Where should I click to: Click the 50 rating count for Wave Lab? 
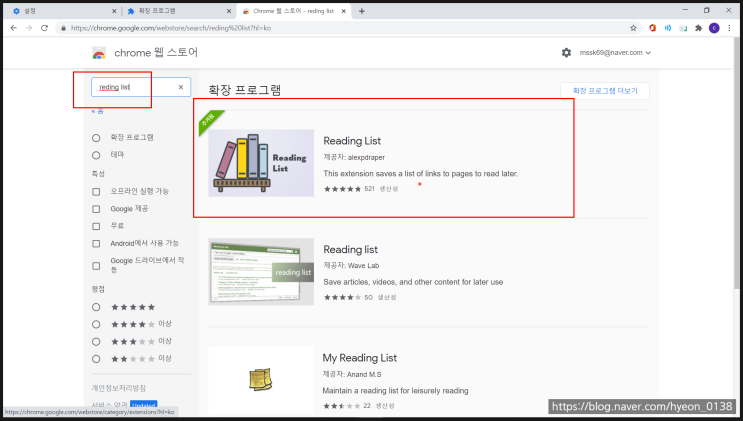coord(368,297)
